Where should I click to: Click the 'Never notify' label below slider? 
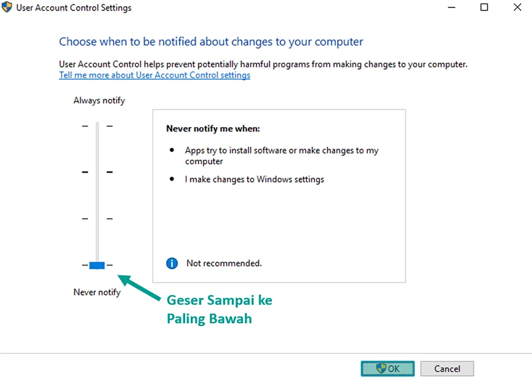[97, 292]
